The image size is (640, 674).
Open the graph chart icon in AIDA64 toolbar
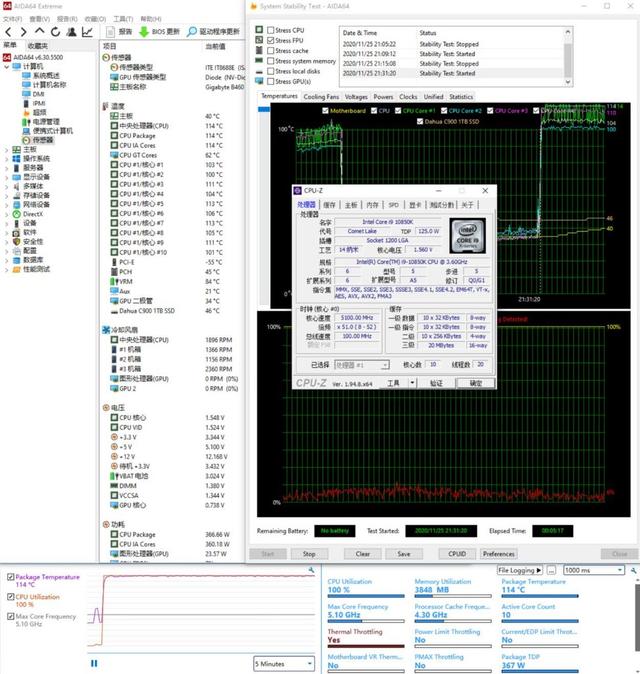click(x=87, y=32)
